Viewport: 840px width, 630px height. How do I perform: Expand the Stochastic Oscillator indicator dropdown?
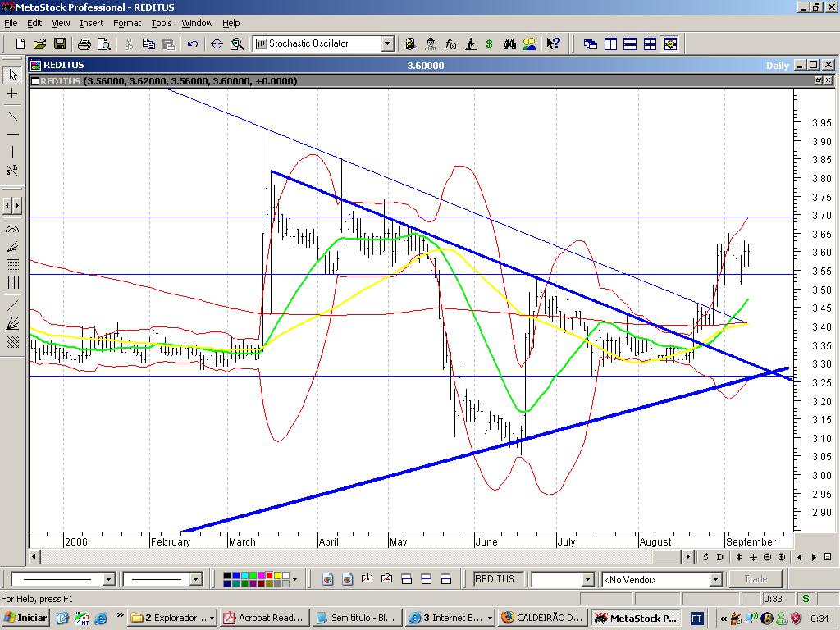pyautogui.click(x=387, y=43)
